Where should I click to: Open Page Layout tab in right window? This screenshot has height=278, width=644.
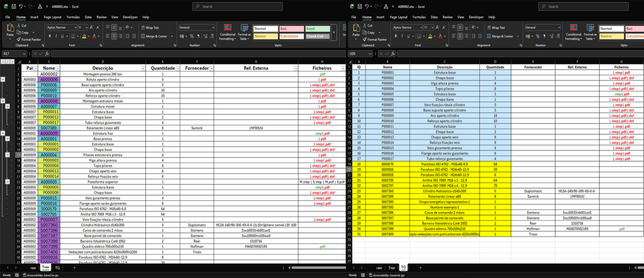(x=399, y=17)
